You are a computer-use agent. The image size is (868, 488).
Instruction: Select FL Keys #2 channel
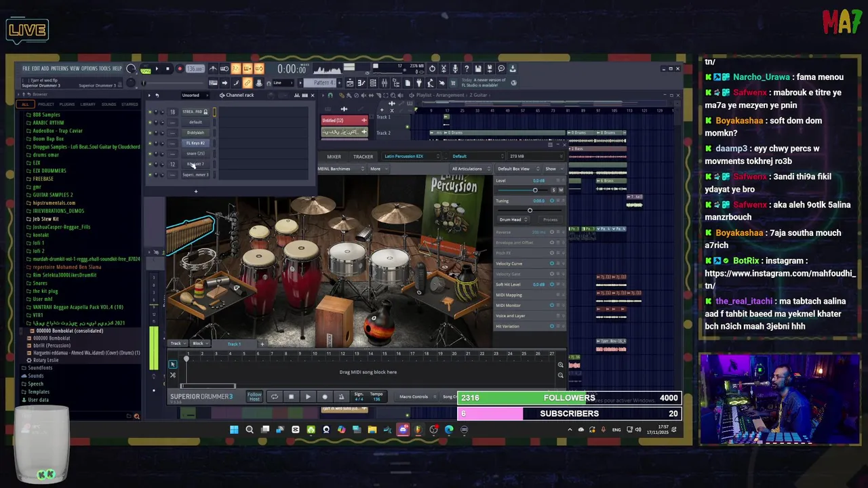click(x=195, y=143)
